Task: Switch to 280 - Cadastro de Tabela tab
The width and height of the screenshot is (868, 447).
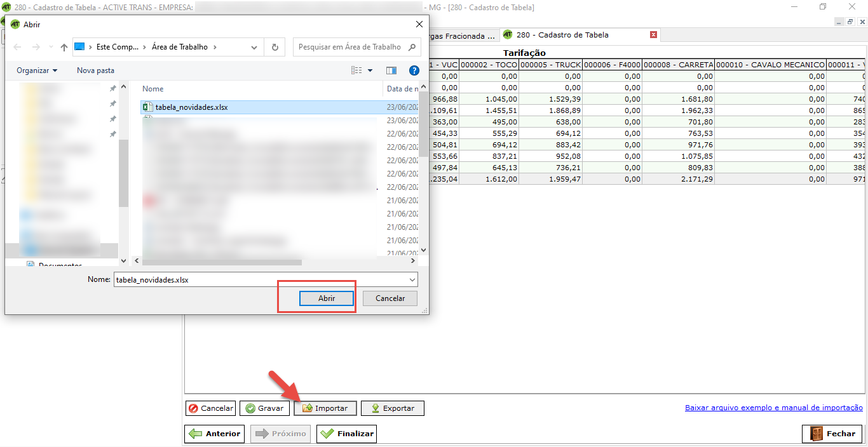Action: point(562,35)
